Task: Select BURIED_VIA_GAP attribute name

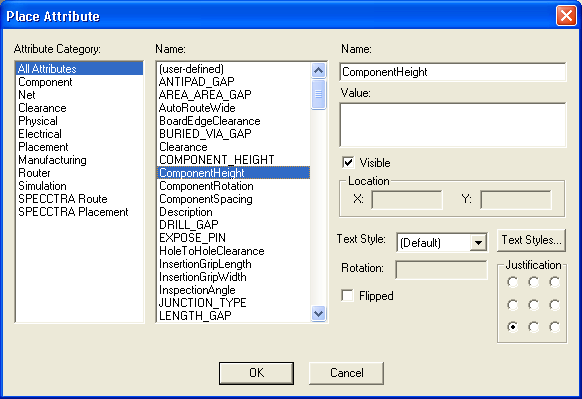Action: coord(234,134)
